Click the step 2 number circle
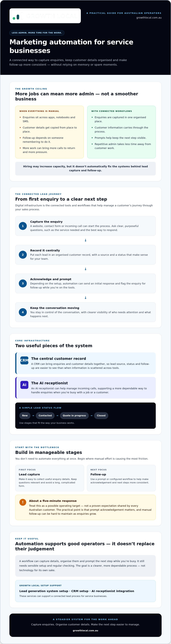The width and height of the screenshot is (171, 644). [x=23, y=255]
